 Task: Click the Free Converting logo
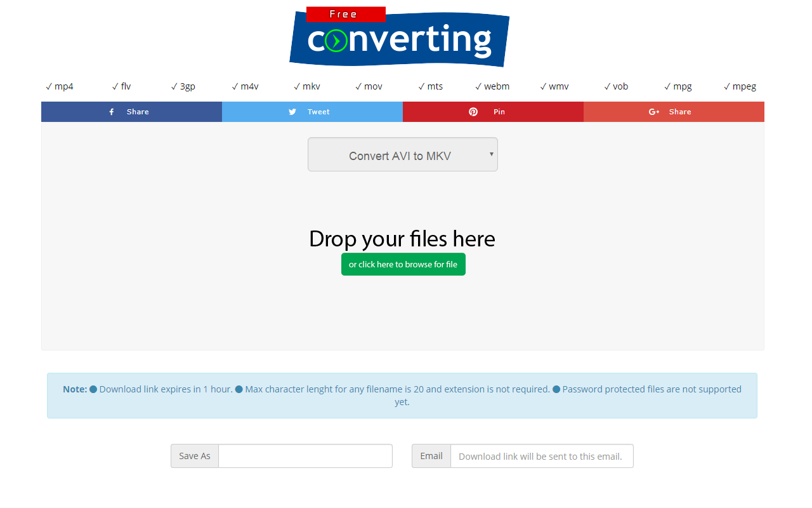[399, 39]
